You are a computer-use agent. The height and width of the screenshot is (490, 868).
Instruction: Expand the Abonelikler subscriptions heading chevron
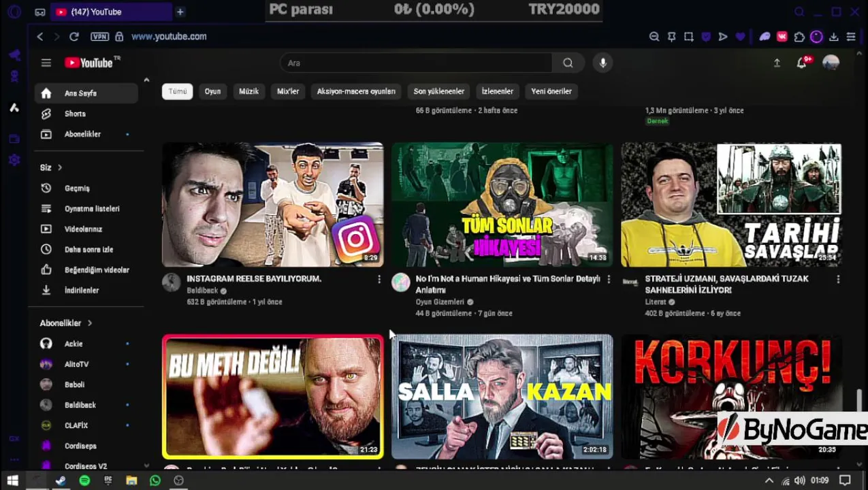pyautogui.click(x=89, y=323)
